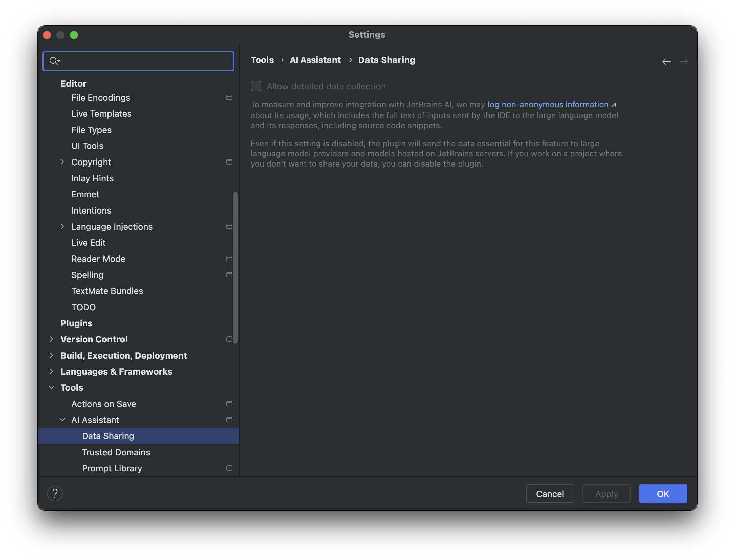The height and width of the screenshot is (560, 735).
Task: Click project-level icon beside File Encodings
Action: pos(229,98)
